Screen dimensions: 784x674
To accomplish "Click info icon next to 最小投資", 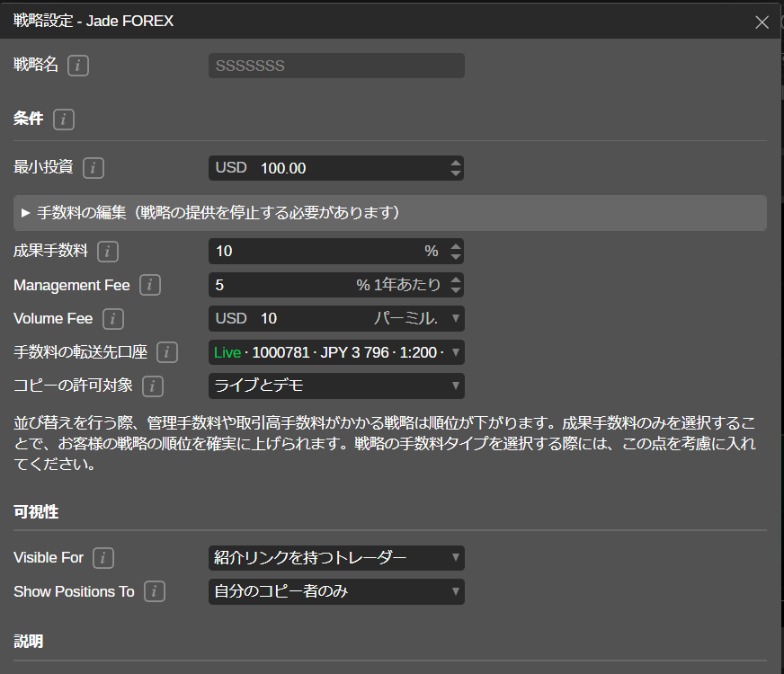I will pos(94,168).
